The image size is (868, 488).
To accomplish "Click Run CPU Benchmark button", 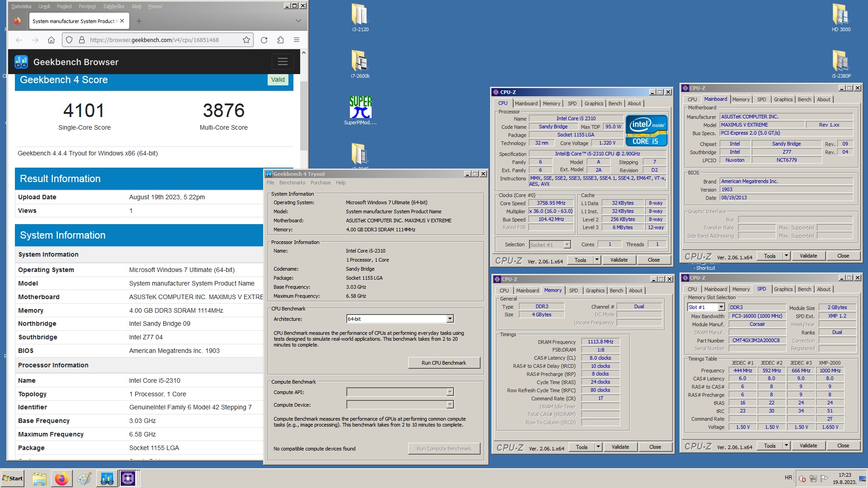I will (x=443, y=363).
